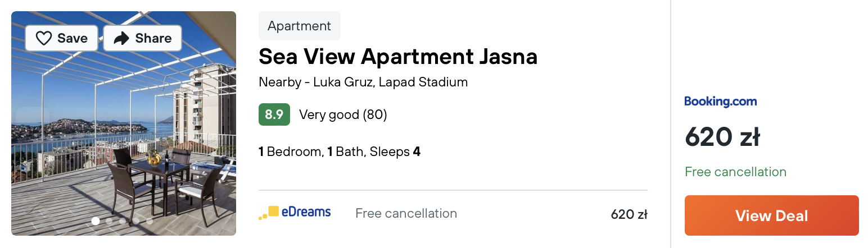Viewport: 868px width, 248px height.
Task: Click the heart icon to save apartment
Action: click(x=44, y=38)
